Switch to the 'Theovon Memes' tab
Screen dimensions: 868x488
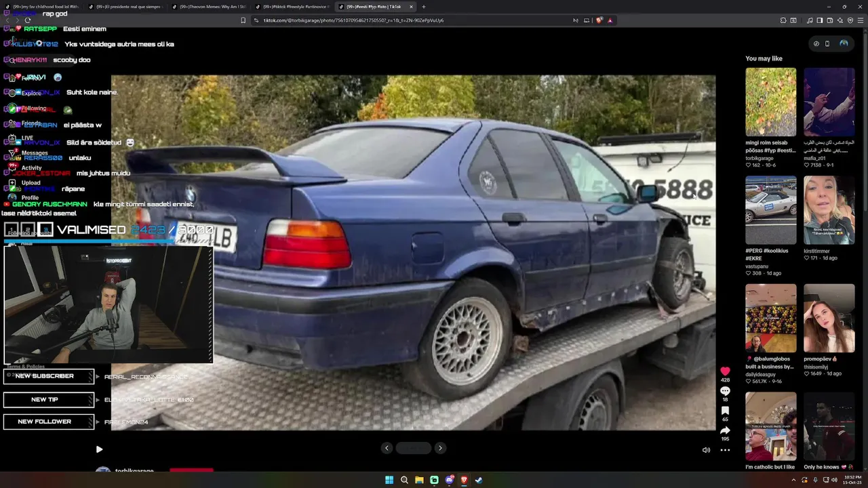pyautogui.click(x=209, y=7)
